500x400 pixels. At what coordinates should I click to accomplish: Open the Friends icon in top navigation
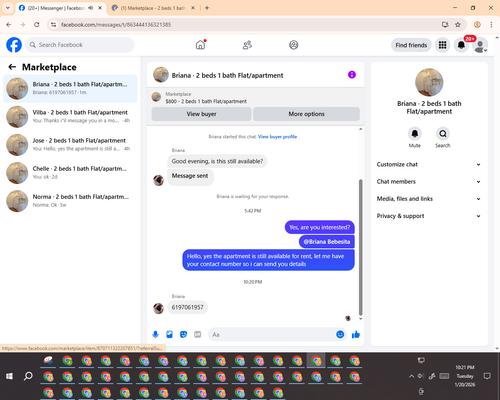[247, 45]
